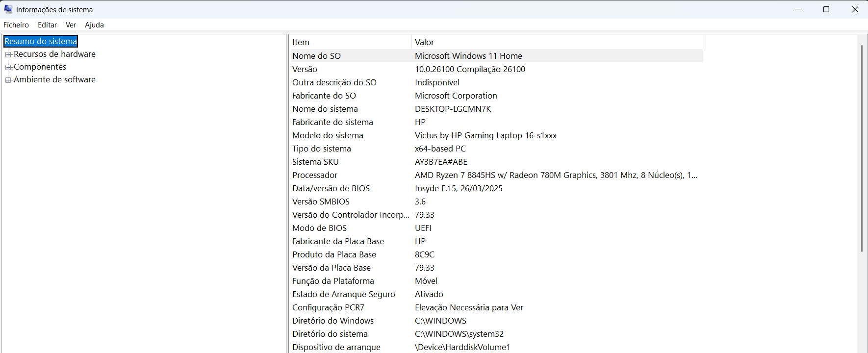The image size is (868, 353).
Task: Click value Microsoft Windows 11 Home
Action: click(468, 56)
